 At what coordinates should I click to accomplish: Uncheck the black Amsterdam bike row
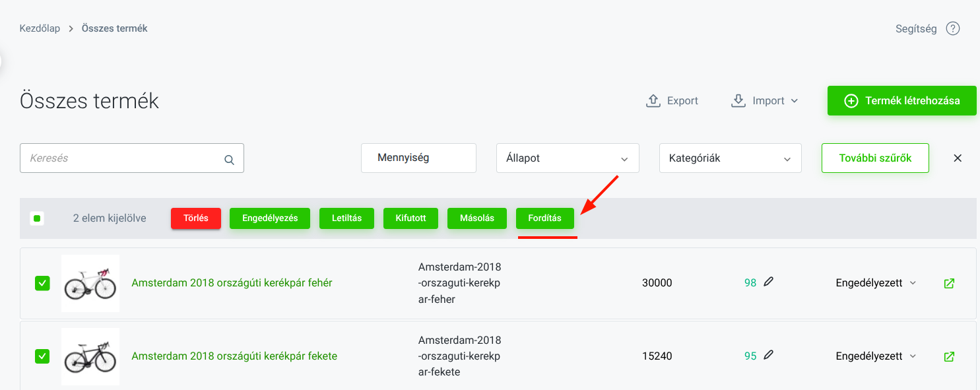(x=42, y=356)
